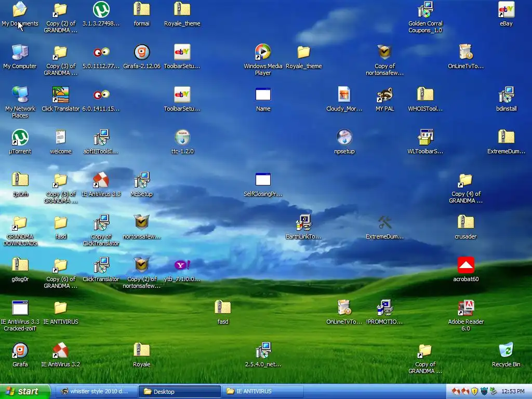Launch the Adobe Reader 6.0 shortcut
This screenshot has width=532, height=399.
click(x=465, y=315)
